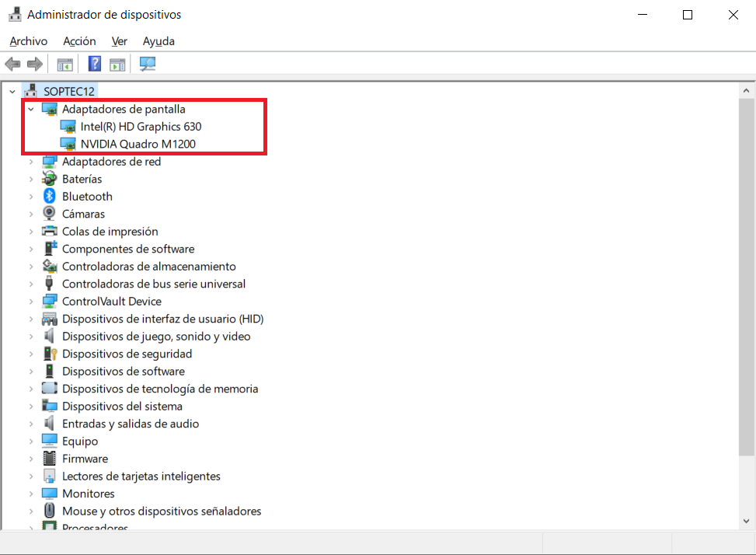Maximize the Administrador de dispositivos window
756x555 pixels.
(x=688, y=15)
